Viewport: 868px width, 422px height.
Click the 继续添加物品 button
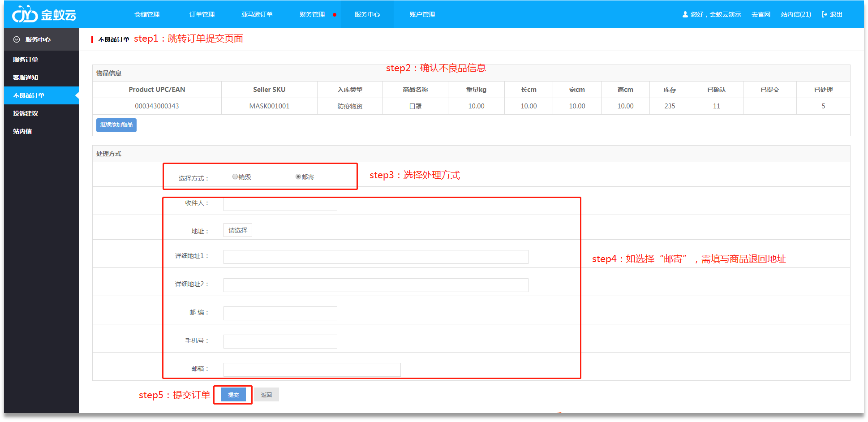tap(116, 125)
